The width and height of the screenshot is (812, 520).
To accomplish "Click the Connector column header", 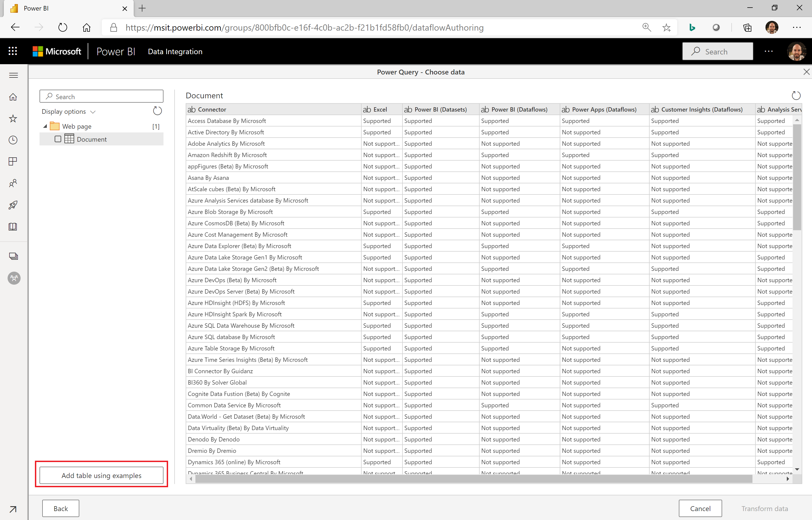I will [x=273, y=109].
